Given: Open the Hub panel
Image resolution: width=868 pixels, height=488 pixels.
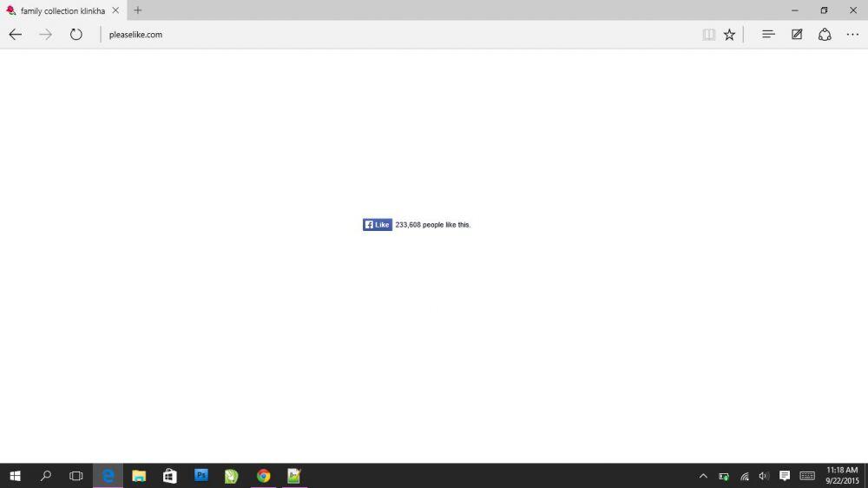Looking at the screenshot, I should [768, 35].
